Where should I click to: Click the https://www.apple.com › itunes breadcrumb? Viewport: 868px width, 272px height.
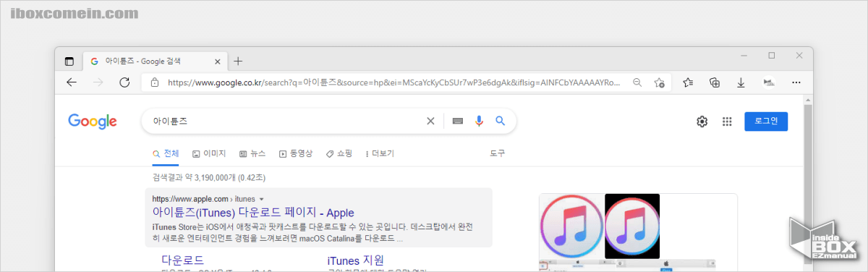click(x=203, y=198)
